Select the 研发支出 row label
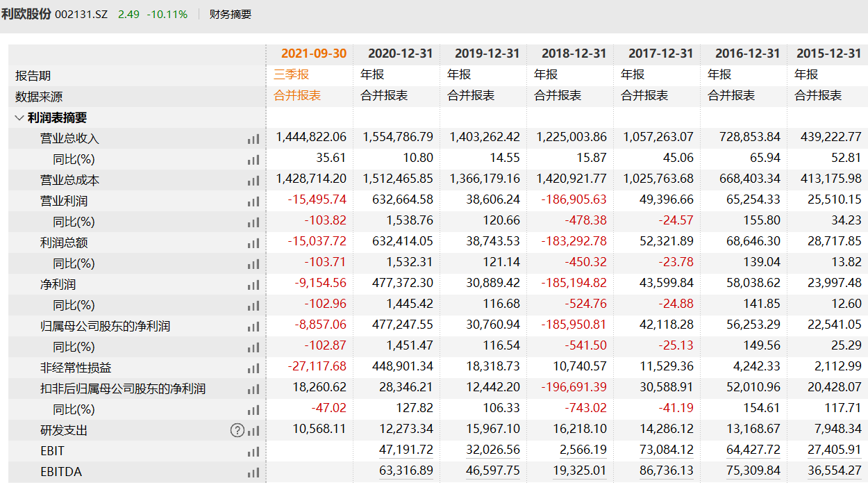The height and width of the screenshot is (483, 868). point(64,430)
